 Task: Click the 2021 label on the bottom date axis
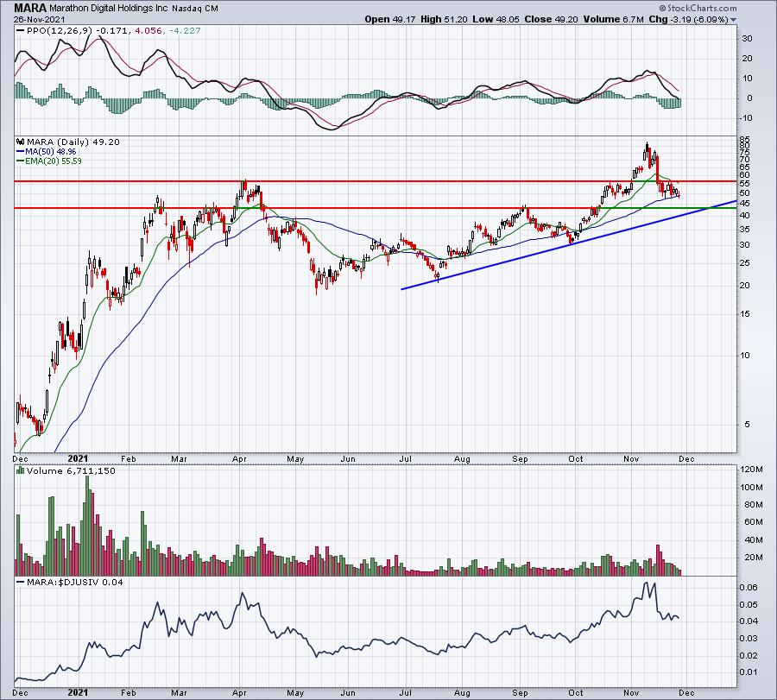pyautogui.click(x=78, y=692)
